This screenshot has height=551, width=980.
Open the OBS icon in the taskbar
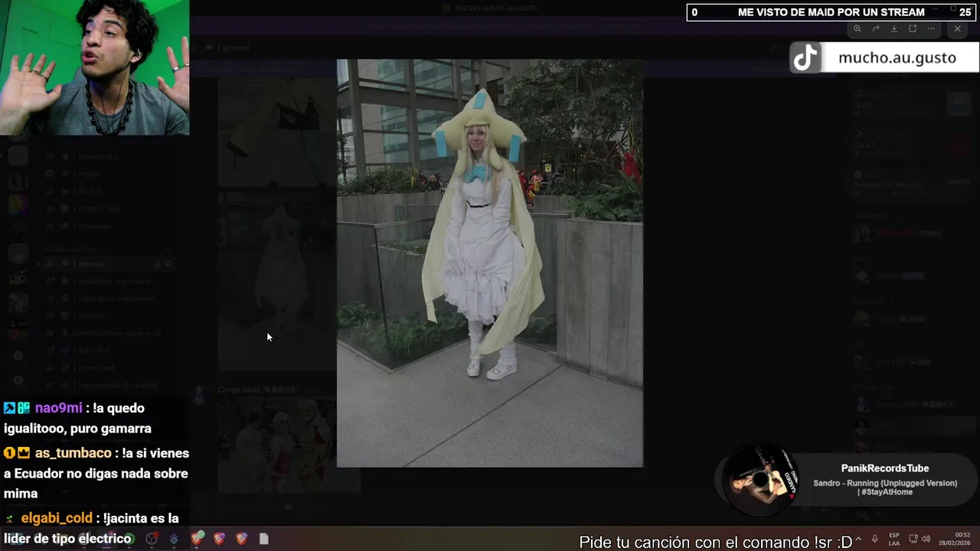(x=152, y=539)
